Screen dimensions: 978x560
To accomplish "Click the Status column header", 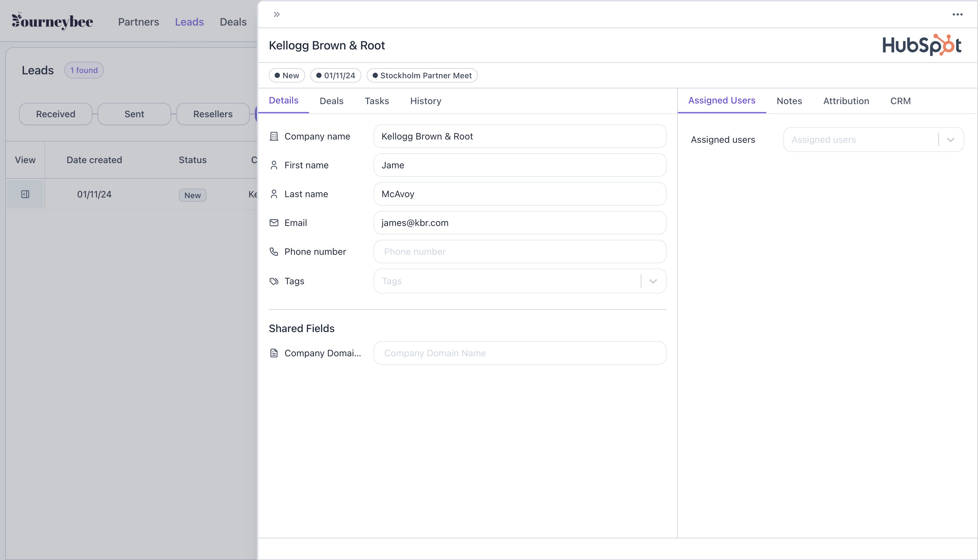I will click(x=192, y=160).
